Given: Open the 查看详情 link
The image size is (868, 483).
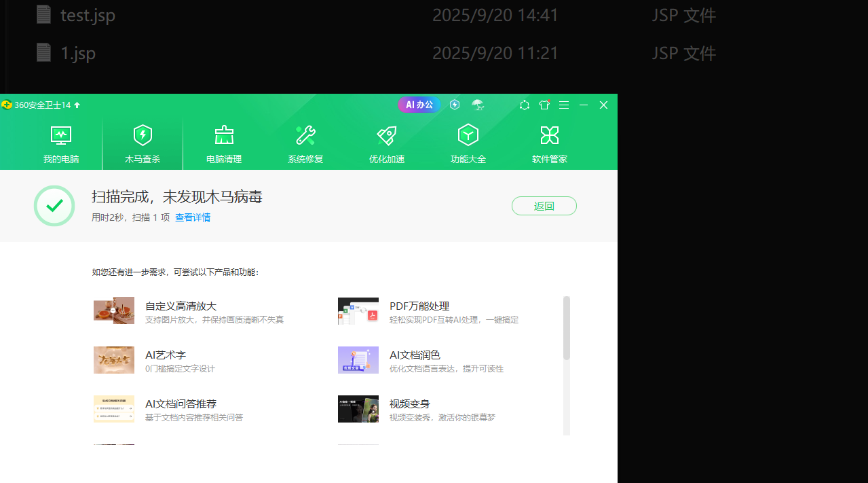Looking at the screenshot, I should (x=193, y=217).
